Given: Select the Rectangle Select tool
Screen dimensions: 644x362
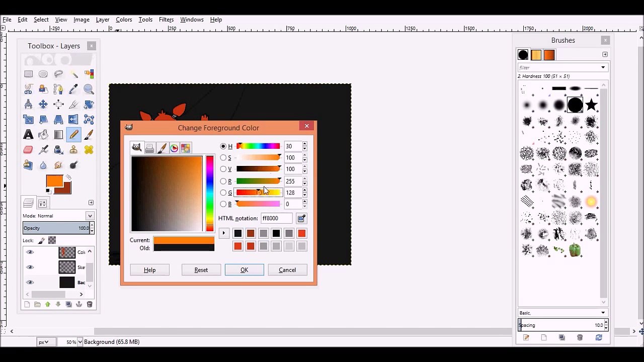Looking at the screenshot, I should tap(28, 74).
